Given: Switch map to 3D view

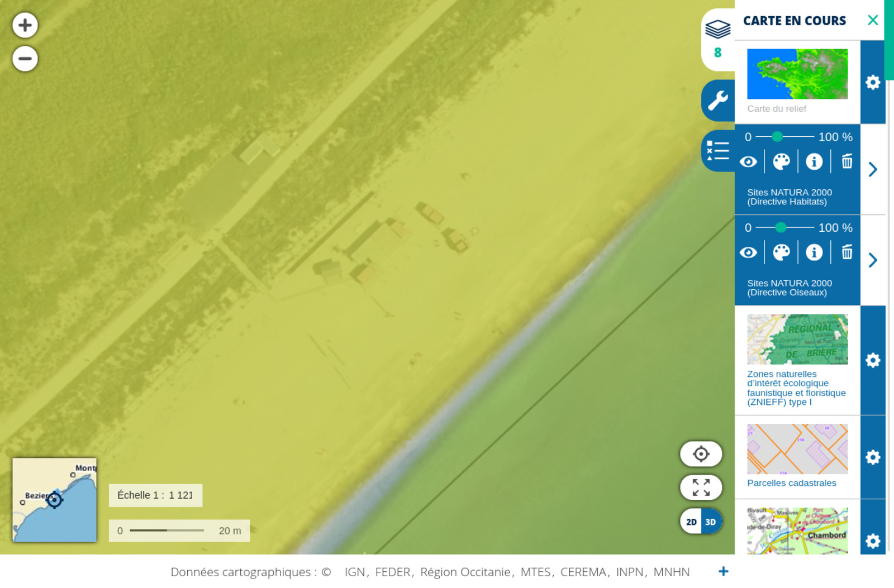Looking at the screenshot, I should point(711,522).
